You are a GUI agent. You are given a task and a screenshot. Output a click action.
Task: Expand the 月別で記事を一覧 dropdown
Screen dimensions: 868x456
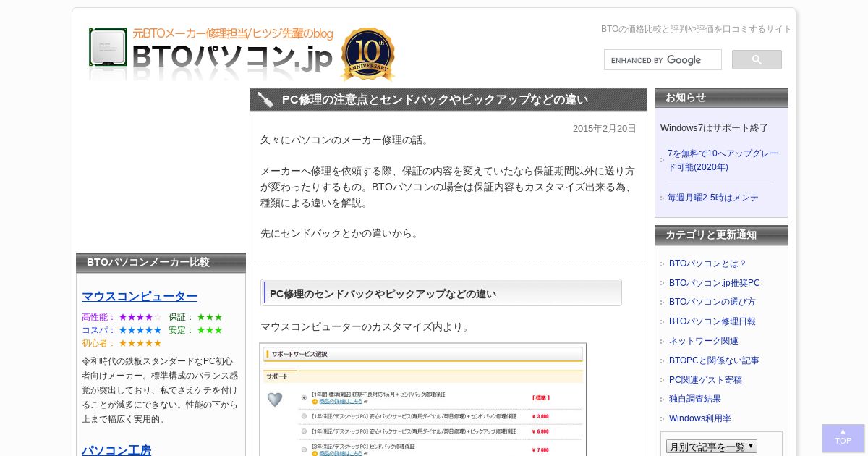coord(712,447)
